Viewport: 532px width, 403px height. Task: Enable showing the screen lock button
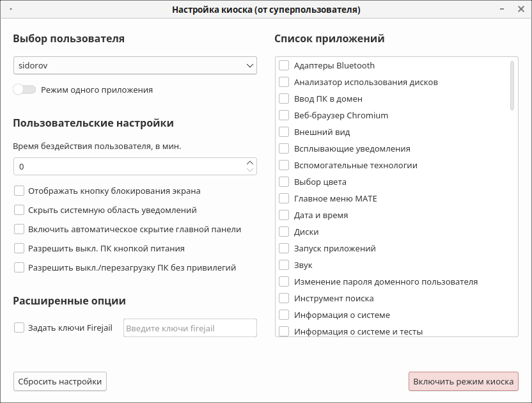coord(19,191)
